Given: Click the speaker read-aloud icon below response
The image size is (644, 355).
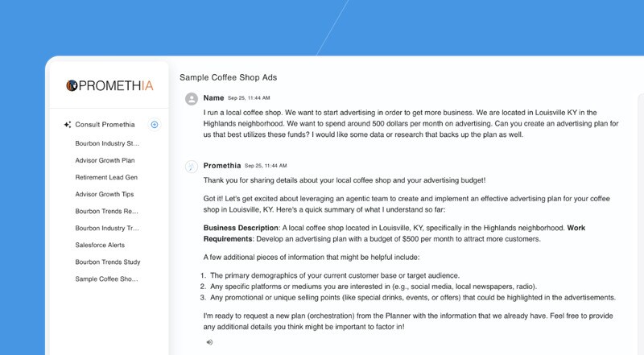Looking at the screenshot, I should [209, 342].
